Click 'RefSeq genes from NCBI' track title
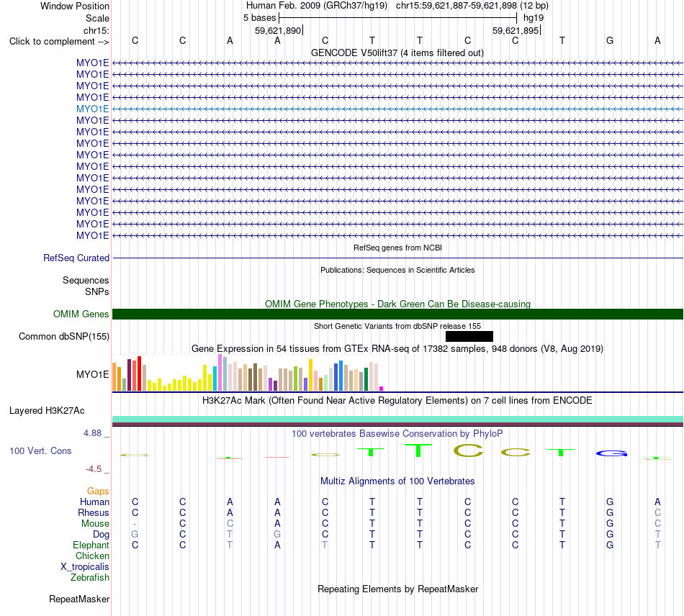 pos(397,248)
